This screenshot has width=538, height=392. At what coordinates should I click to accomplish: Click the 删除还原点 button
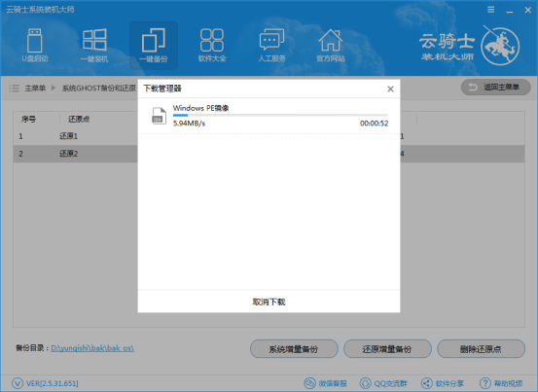click(x=481, y=349)
